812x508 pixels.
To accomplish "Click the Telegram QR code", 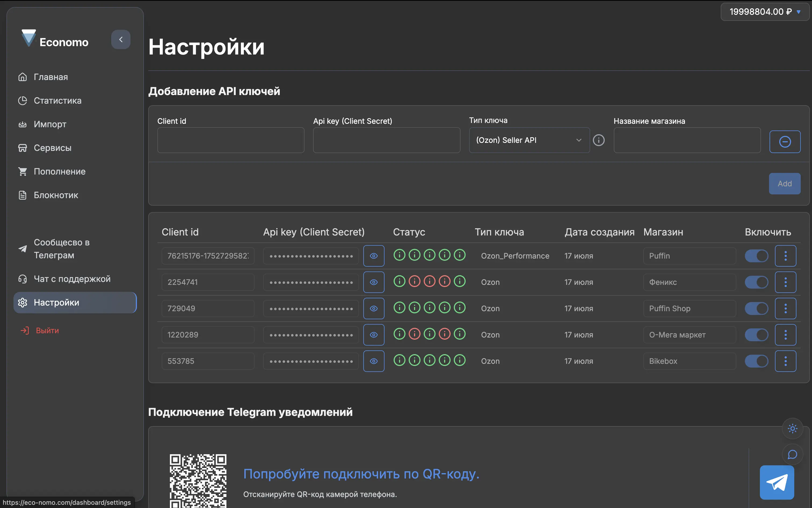I will [198, 481].
